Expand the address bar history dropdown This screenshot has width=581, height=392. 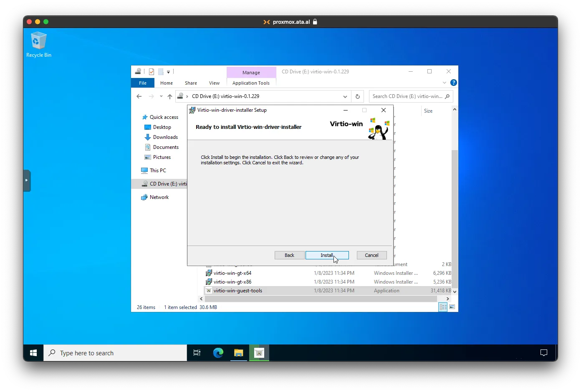pyautogui.click(x=345, y=96)
